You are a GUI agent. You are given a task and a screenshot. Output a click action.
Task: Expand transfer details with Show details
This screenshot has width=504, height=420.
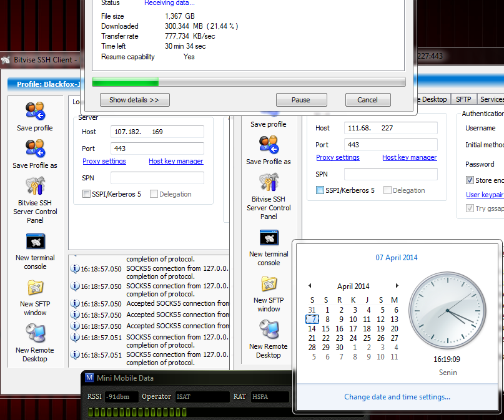point(134,99)
